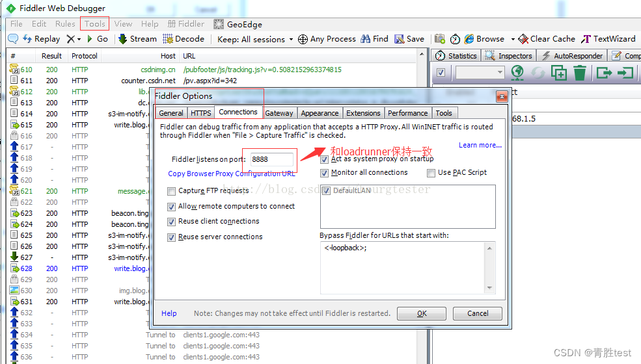This screenshot has width=641, height=364.
Task: Expand the Browse dropdown arrow
Action: 513,39
